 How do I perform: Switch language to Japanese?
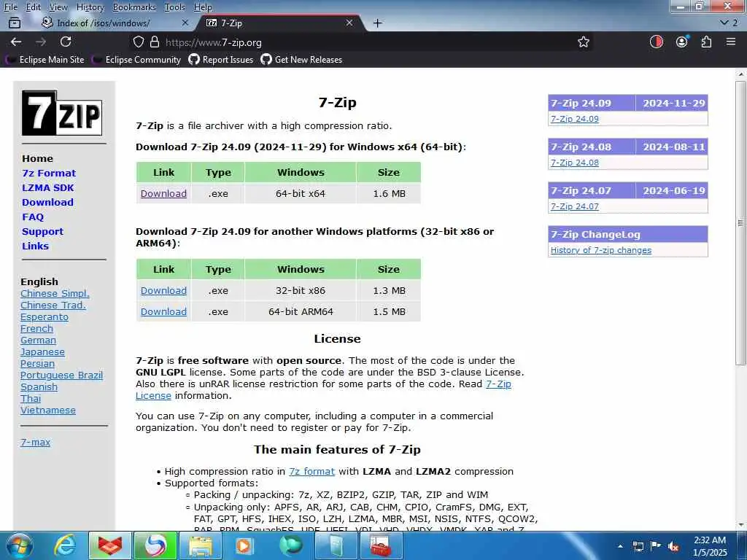42,352
